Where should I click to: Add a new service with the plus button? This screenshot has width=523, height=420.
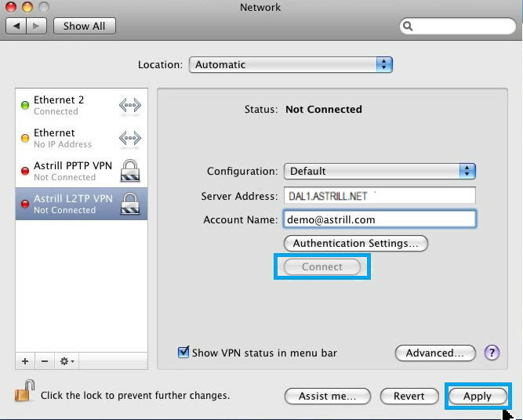coord(25,361)
